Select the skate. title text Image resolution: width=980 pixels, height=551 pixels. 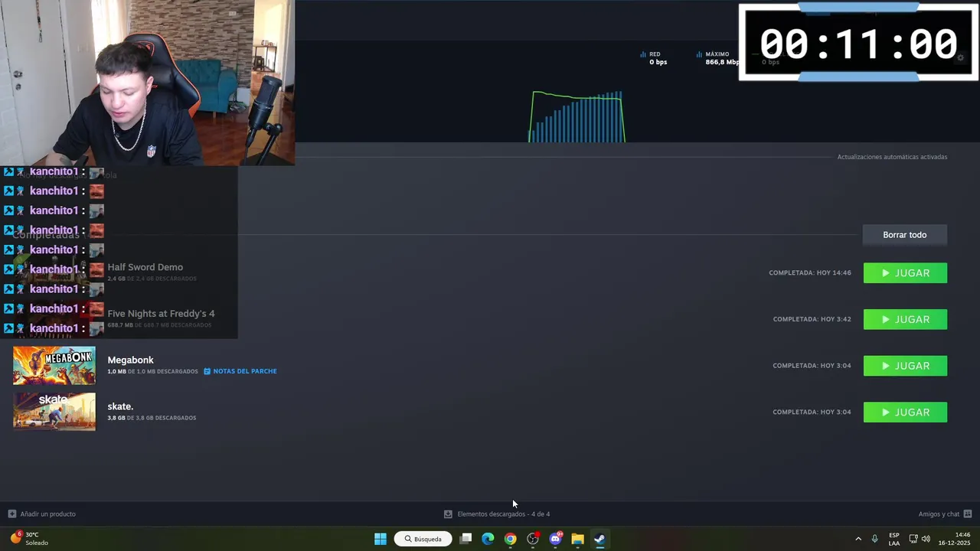point(120,406)
